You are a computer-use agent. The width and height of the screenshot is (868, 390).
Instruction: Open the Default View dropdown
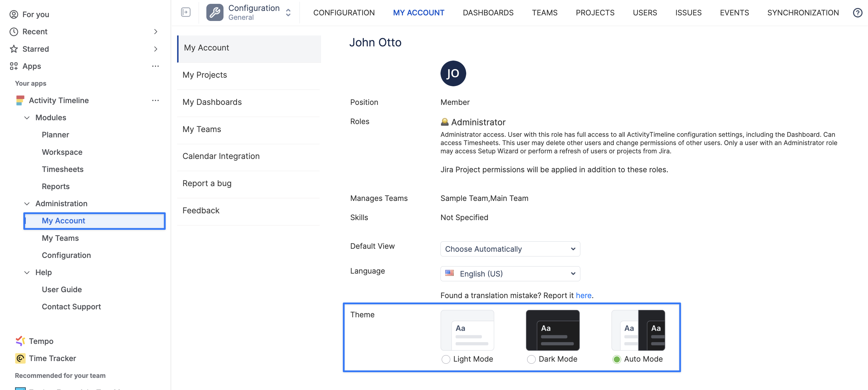(510, 249)
